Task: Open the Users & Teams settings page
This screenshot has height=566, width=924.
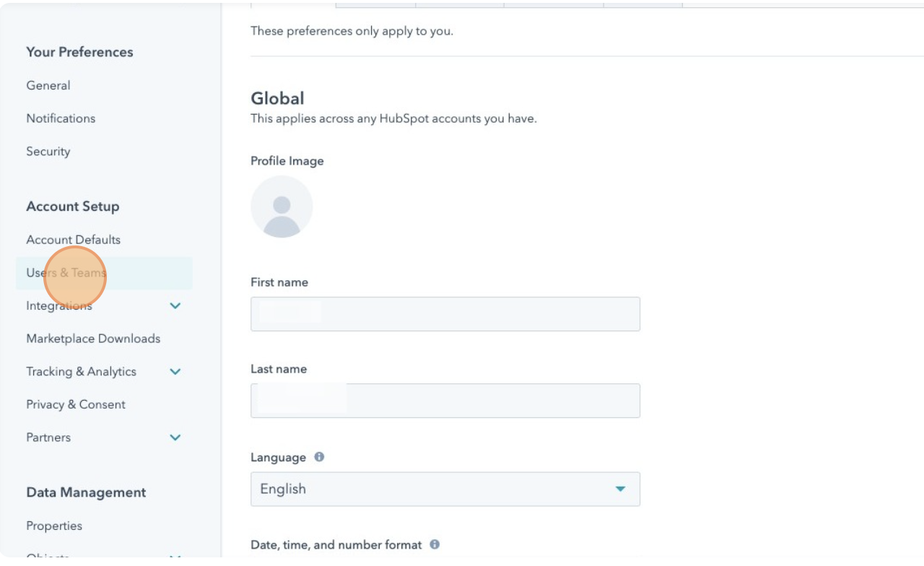Action: (x=66, y=273)
